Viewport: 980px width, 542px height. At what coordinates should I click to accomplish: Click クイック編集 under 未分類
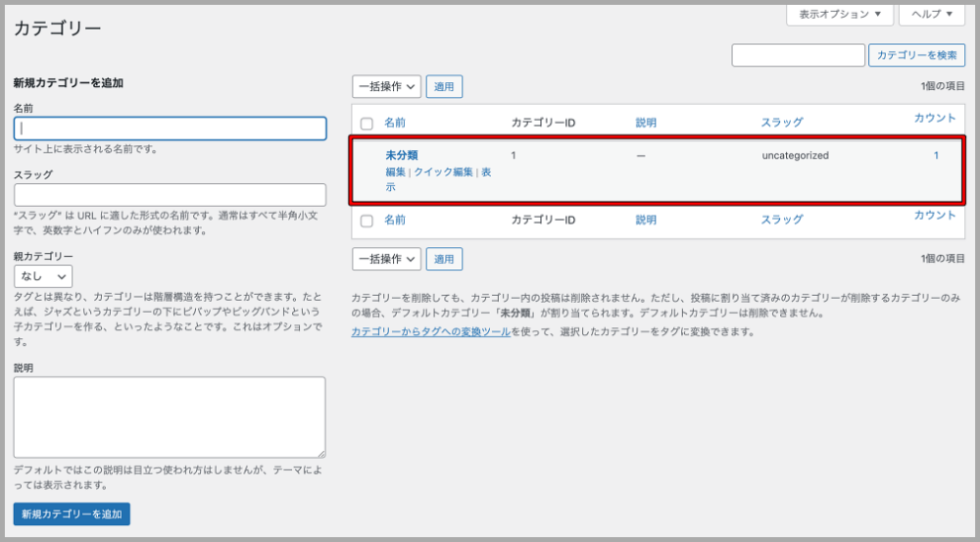(x=443, y=172)
